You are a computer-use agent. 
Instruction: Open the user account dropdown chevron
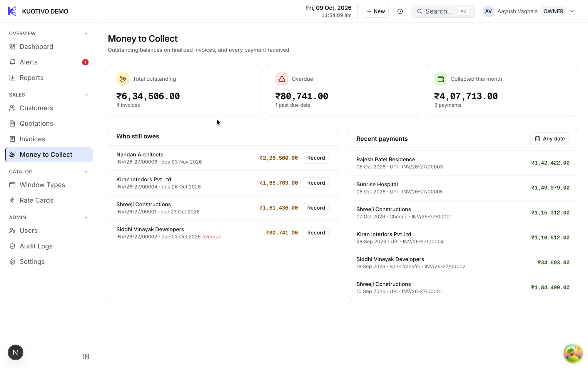(x=572, y=11)
